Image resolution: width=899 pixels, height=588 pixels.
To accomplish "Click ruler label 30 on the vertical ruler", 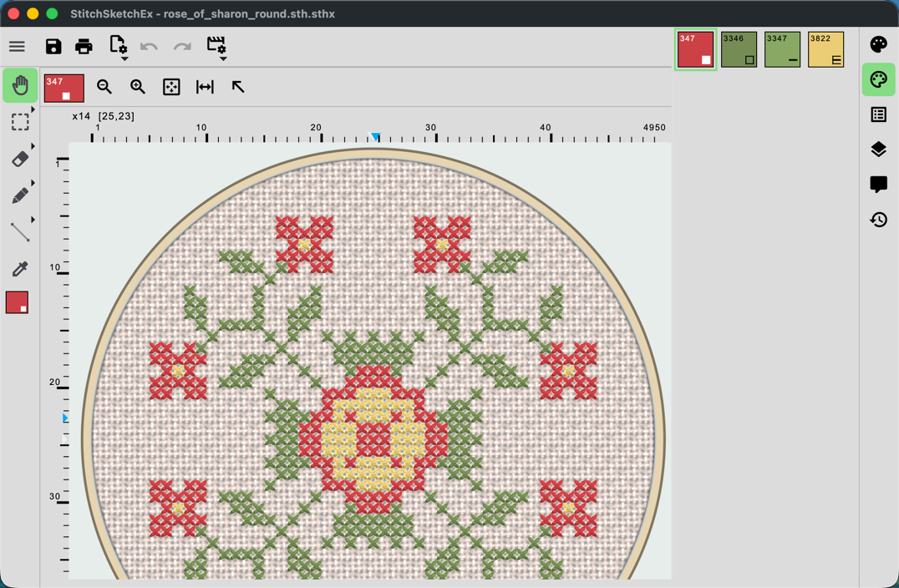I will point(54,496).
